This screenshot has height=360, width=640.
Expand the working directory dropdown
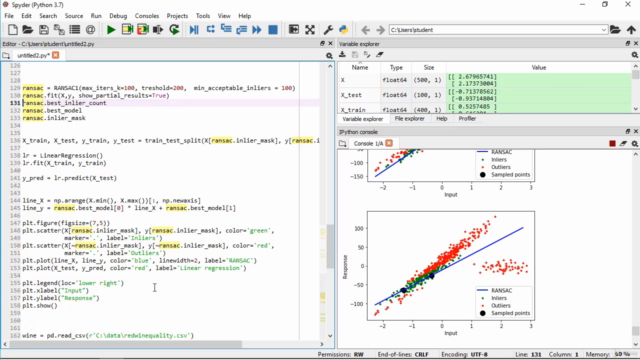pos(603,30)
